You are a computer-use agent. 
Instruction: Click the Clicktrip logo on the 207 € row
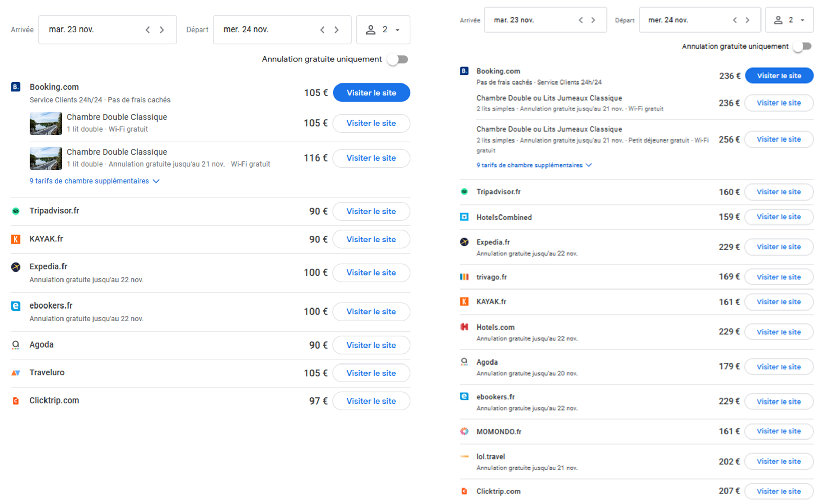pos(464,491)
